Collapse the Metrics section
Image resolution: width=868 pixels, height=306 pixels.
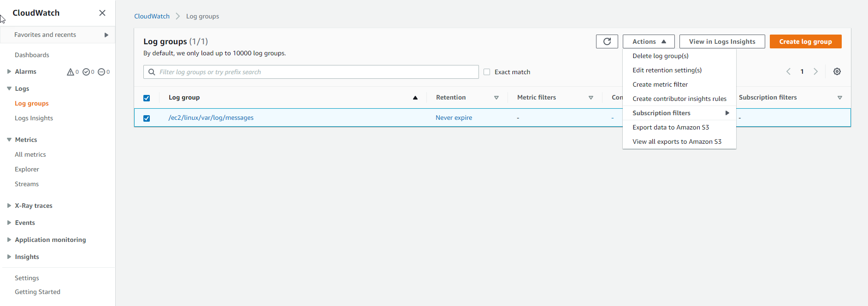[9, 140]
